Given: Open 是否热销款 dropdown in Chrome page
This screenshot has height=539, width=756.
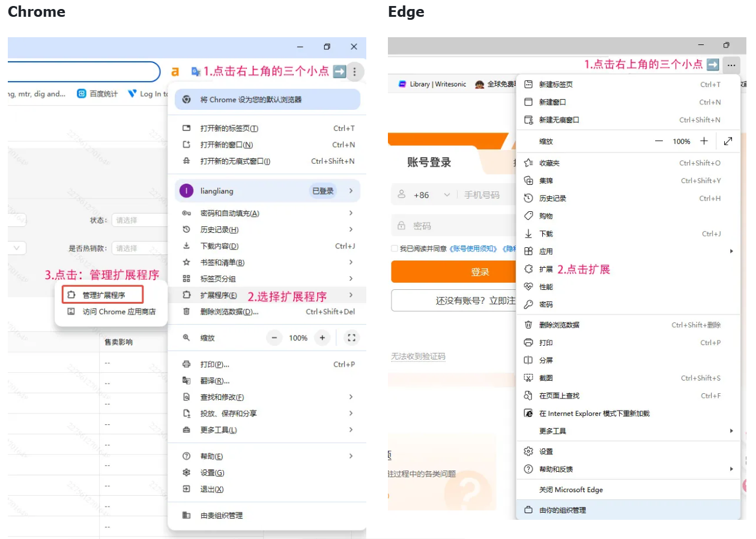Looking at the screenshot, I should 141,248.
